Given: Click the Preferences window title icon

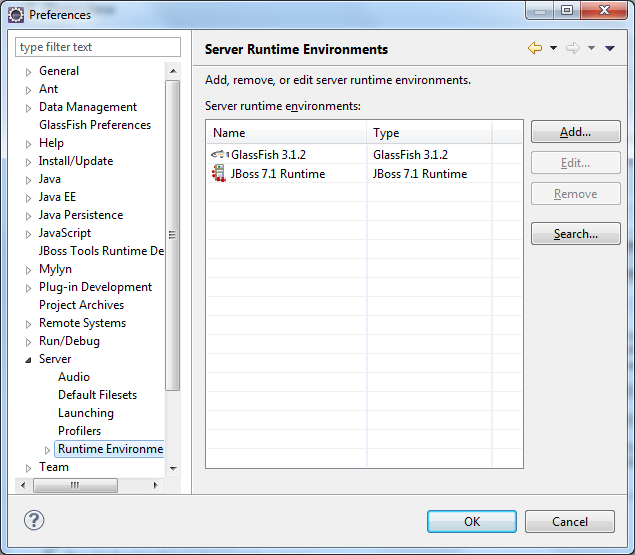Looking at the screenshot, I should (x=16, y=15).
